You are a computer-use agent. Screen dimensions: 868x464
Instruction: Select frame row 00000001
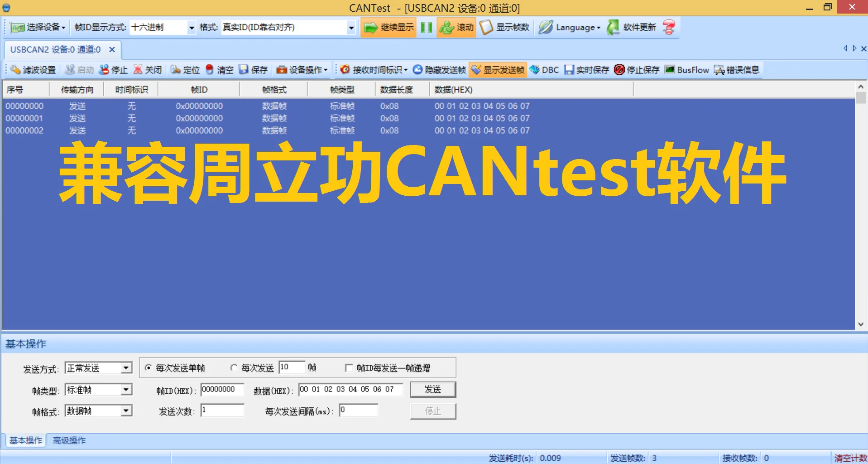[428, 118]
